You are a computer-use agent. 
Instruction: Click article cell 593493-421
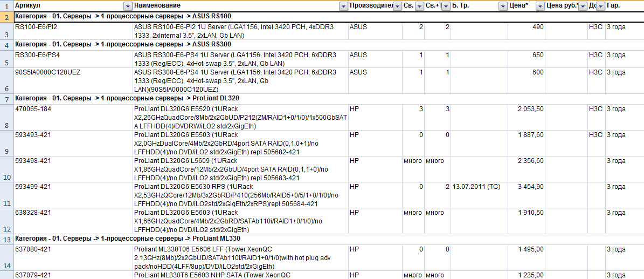click(73, 144)
